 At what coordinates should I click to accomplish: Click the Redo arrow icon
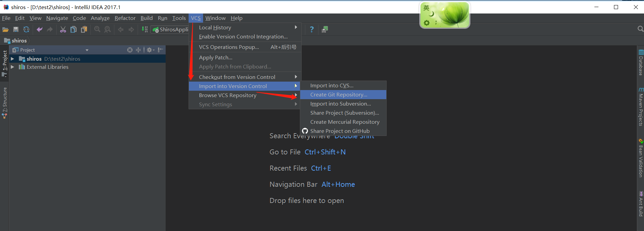50,30
